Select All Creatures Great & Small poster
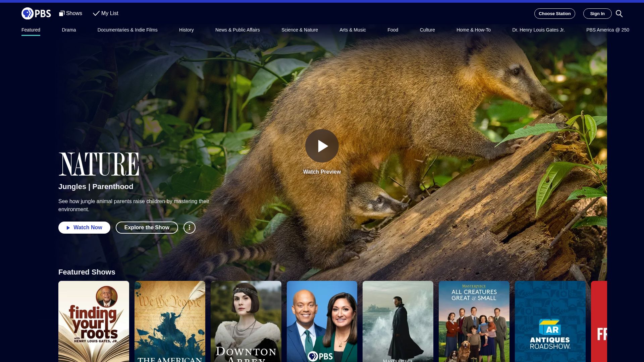 (474, 321)
